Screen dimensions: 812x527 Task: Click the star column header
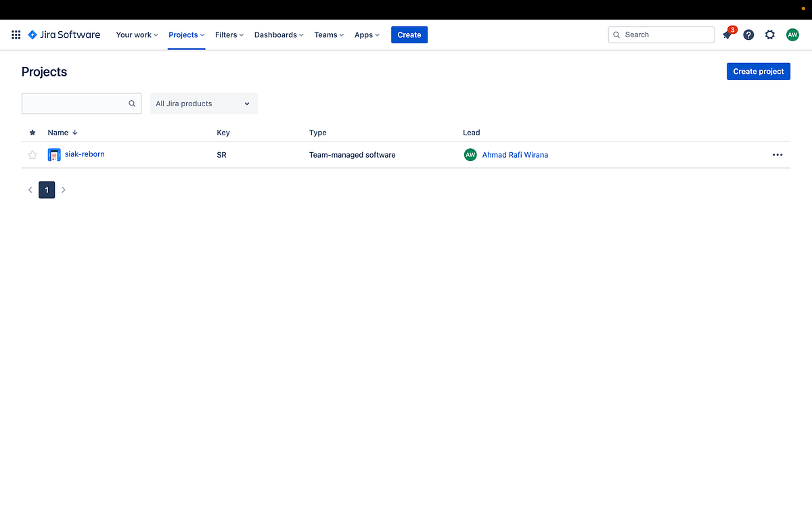32,133
